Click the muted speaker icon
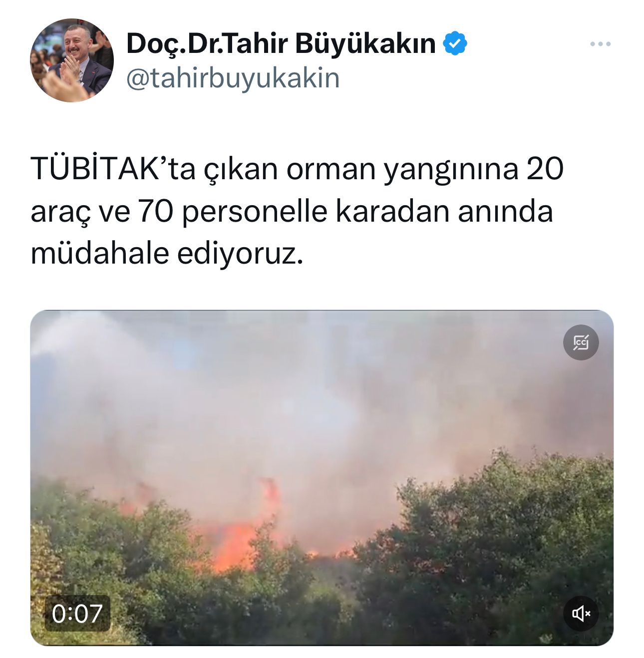 pos(581,613)
